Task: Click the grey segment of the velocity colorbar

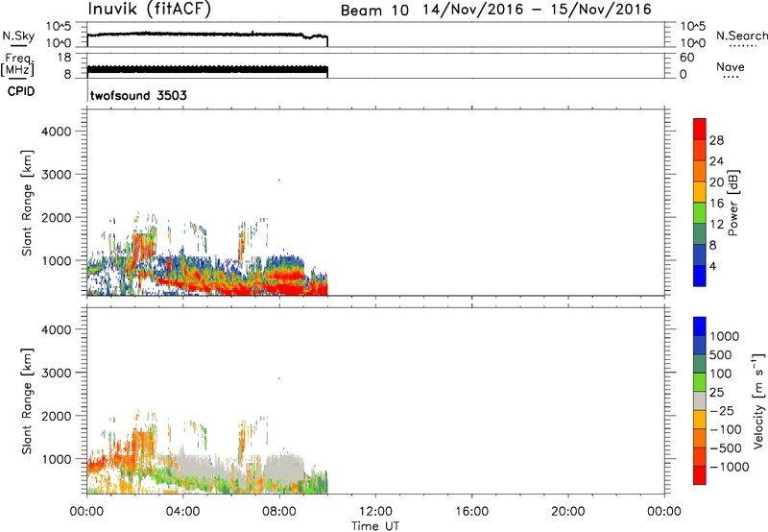Action: tap(700, 400)
